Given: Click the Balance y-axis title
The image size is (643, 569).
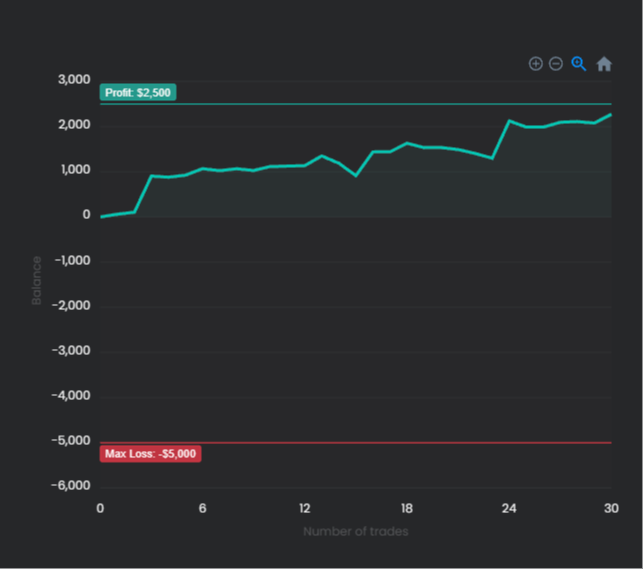Looking at the screenshot, I should point(37,280).
